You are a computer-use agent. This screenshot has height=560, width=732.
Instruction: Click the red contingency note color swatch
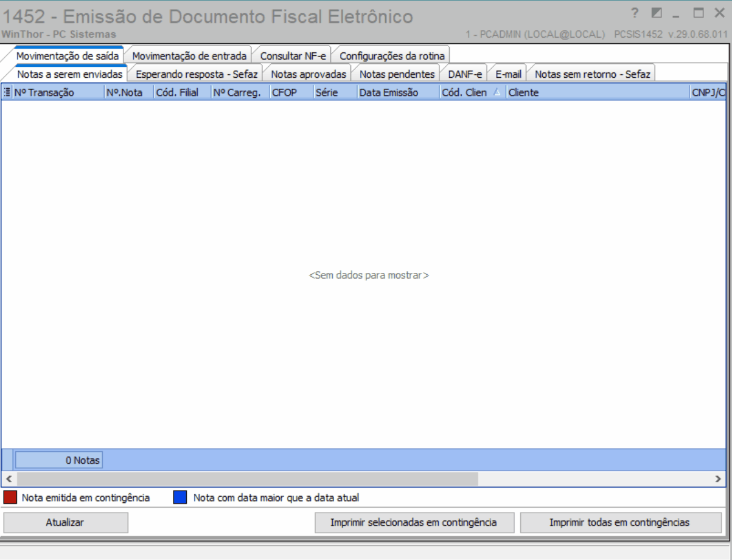(10, 497)
